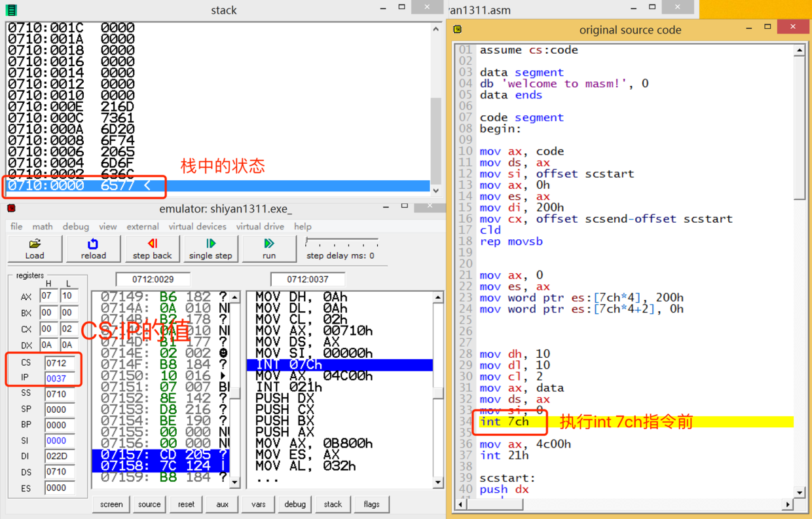Click the Load toolbar button
Image resolution: width=812 pixels, height=519 pixels.
(x=35, y=248)
